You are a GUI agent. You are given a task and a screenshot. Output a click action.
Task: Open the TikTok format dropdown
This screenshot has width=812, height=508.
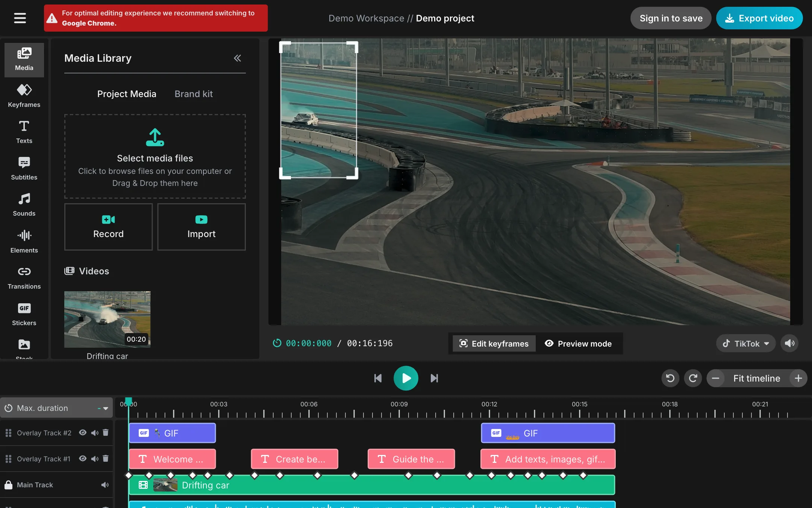tap(746, 343)
